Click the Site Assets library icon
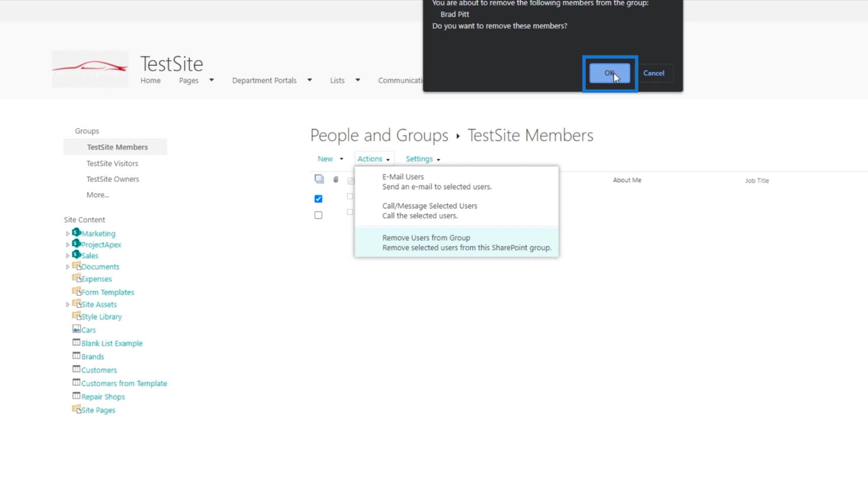The height and width of the screenshot is (489, 868). pyautogui.click(x=76, y=303)
